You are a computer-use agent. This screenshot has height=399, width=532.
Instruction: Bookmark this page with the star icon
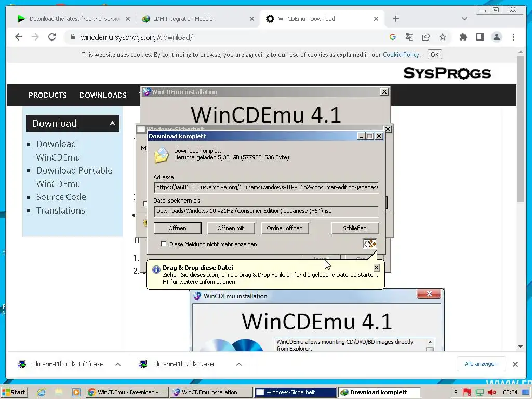443,37
